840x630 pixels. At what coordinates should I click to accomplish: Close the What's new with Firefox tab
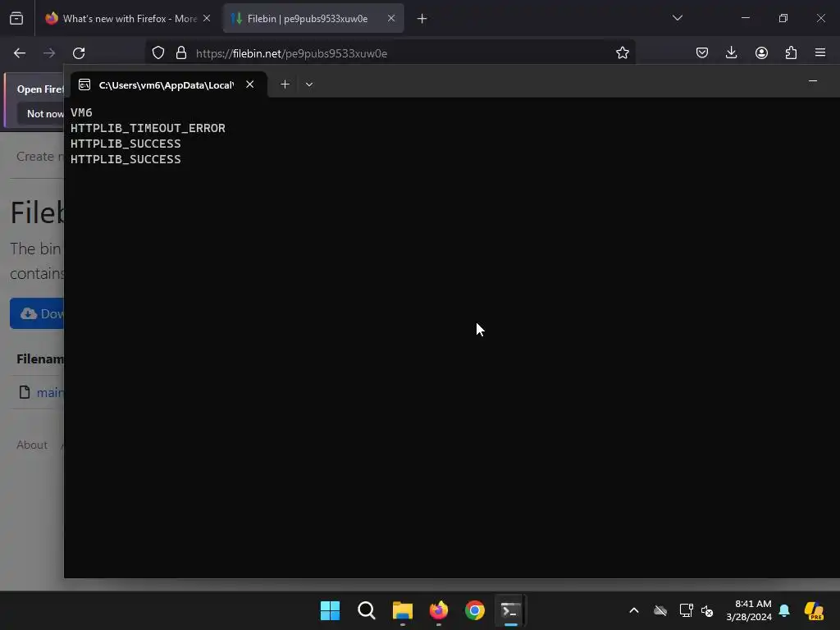coord(207,18)
